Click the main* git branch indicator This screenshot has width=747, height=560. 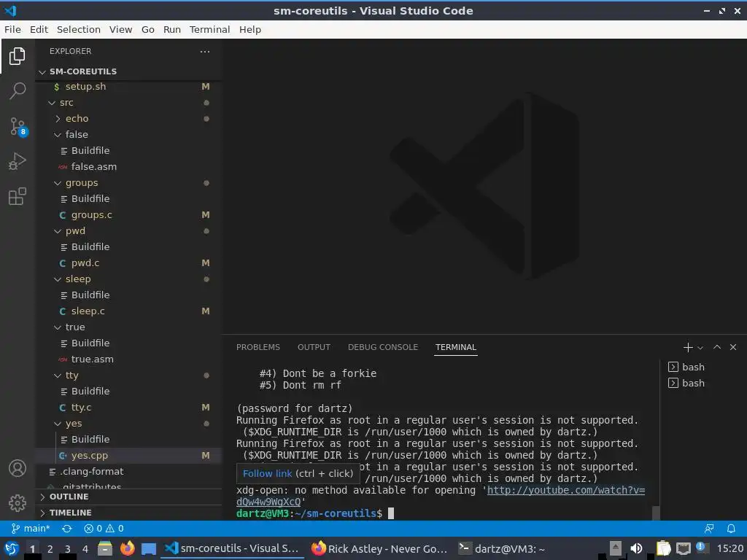31,528
